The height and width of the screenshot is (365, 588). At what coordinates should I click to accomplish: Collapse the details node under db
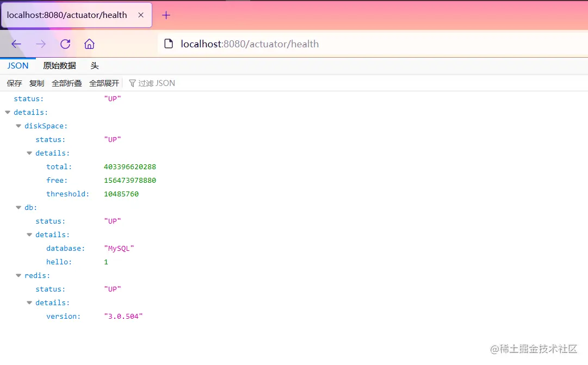point(29,235)
